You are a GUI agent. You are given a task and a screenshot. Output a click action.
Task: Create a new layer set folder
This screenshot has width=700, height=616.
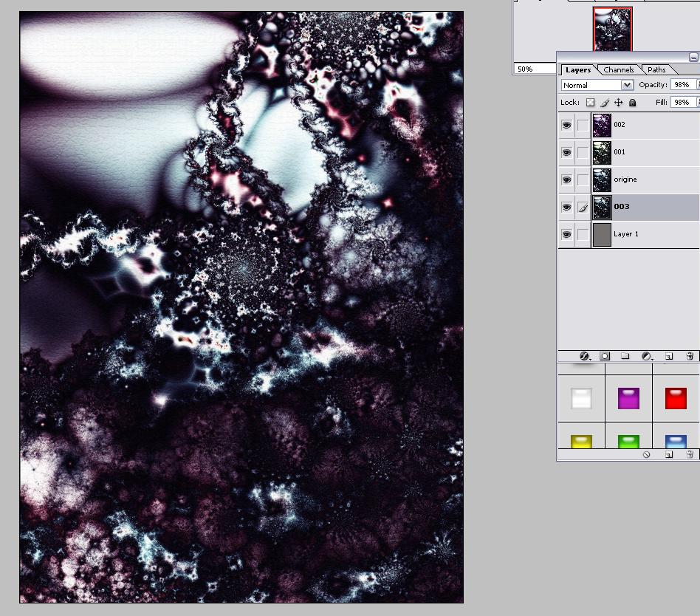625,356
